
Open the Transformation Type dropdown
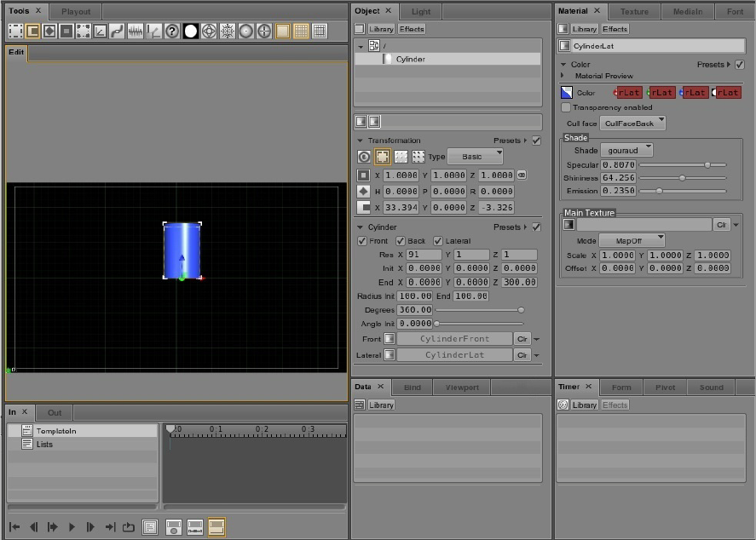tap(475, 157)
